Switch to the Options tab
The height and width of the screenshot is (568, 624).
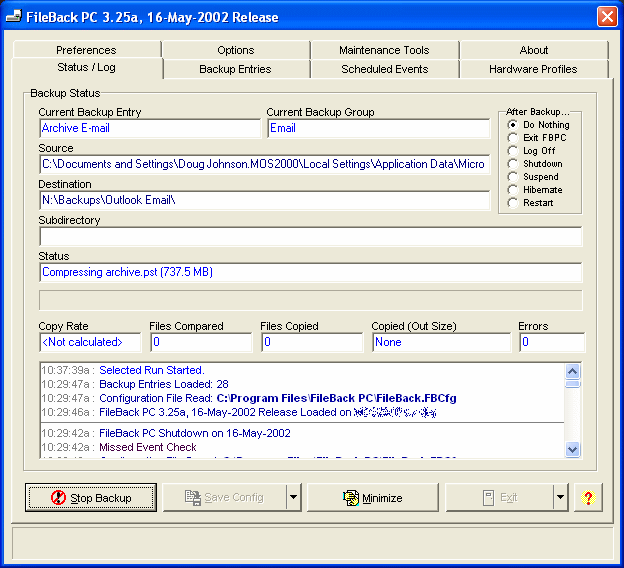[236, 50]
